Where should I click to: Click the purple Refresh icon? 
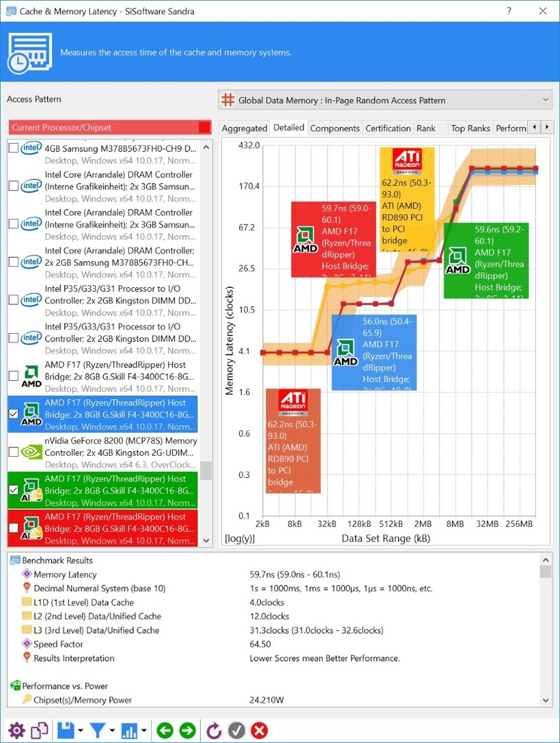coord(214,730)
